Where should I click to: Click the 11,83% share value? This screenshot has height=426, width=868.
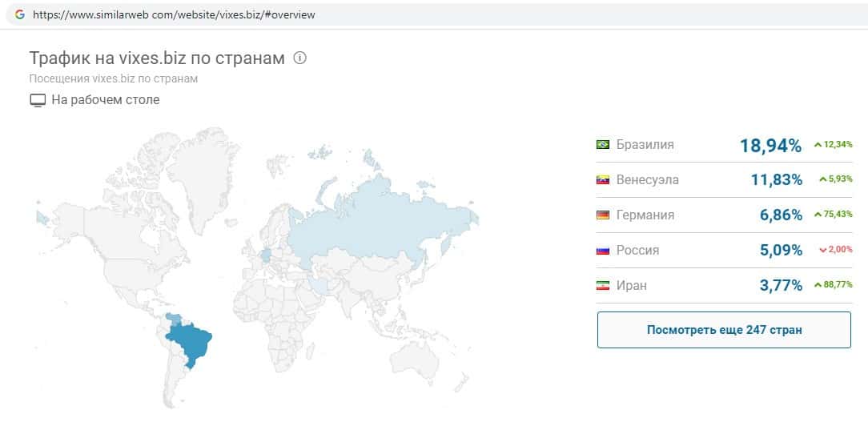[777, 180]
